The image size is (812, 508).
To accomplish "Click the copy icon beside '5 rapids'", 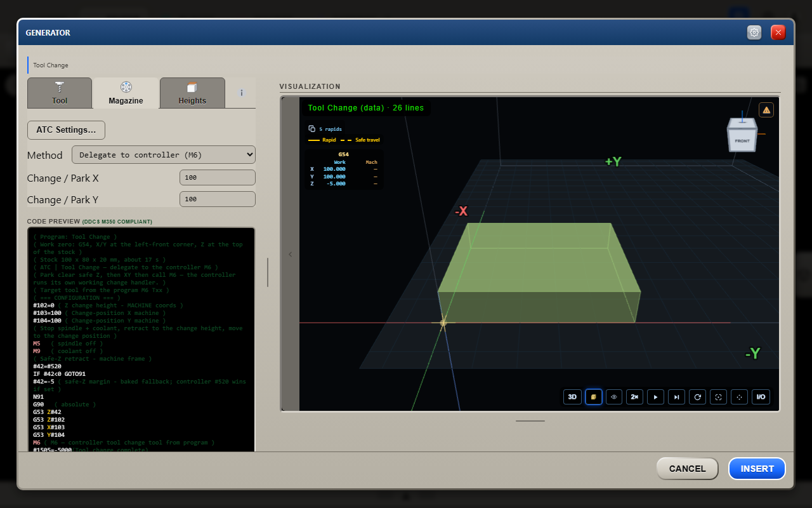I will coord(312,129).
